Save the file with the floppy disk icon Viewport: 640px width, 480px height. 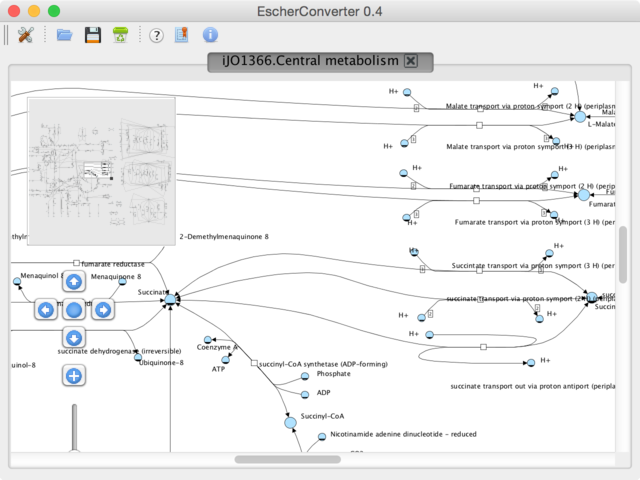coord(93,35)
